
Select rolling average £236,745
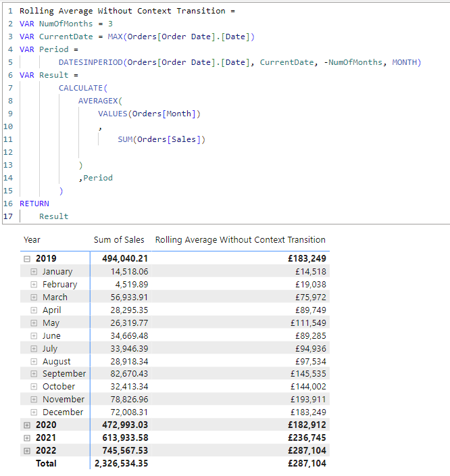(307, 437)
